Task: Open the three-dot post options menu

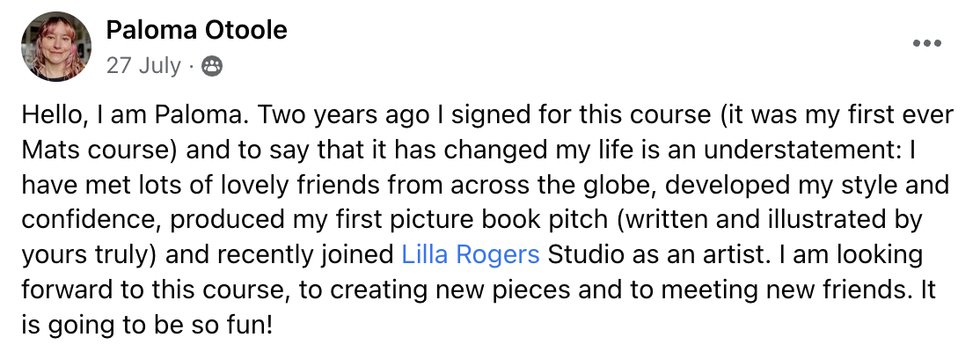Action: pyautogui.click(x=927, y=43)
